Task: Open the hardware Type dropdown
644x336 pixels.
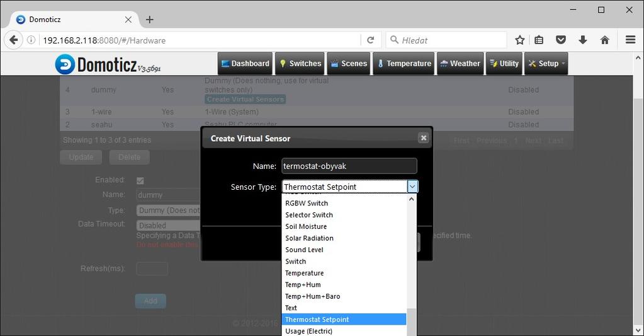Action: 169,210
